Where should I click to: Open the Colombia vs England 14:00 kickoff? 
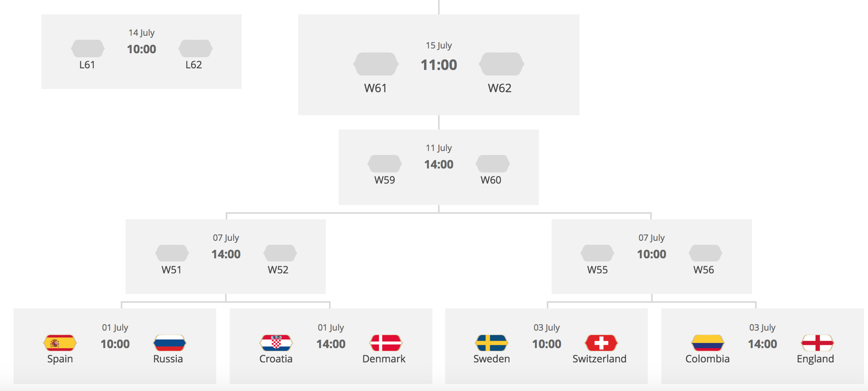coord(762,344)
